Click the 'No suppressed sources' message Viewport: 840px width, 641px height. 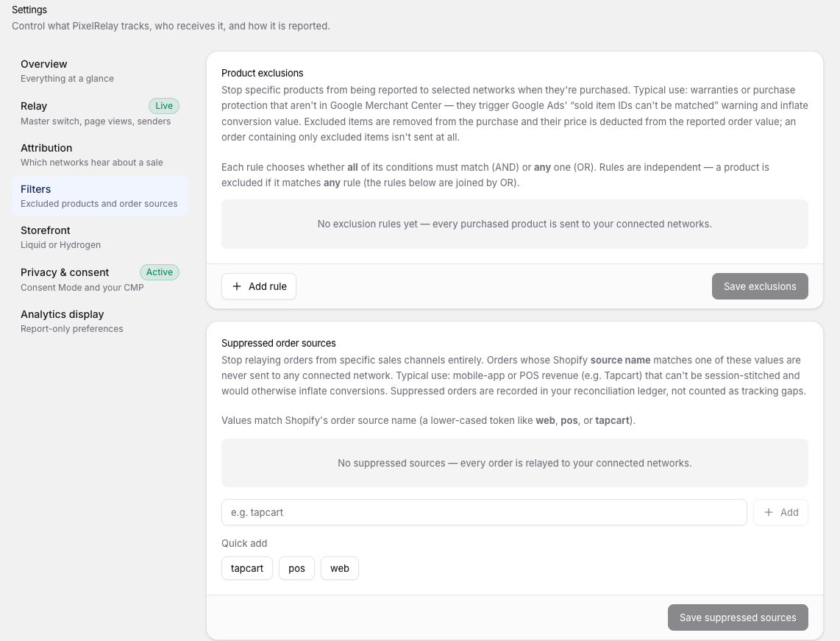point(515,463)
